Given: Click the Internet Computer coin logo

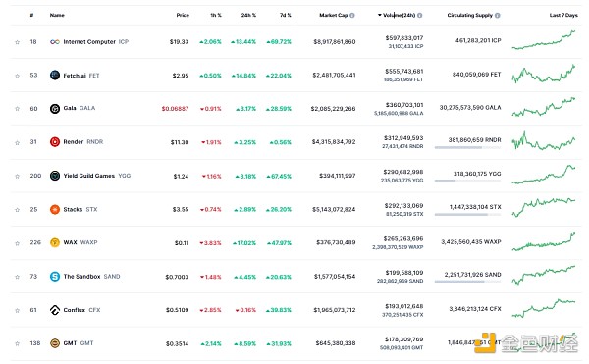Looking at the screenshot, I should (x=55, y=42).
